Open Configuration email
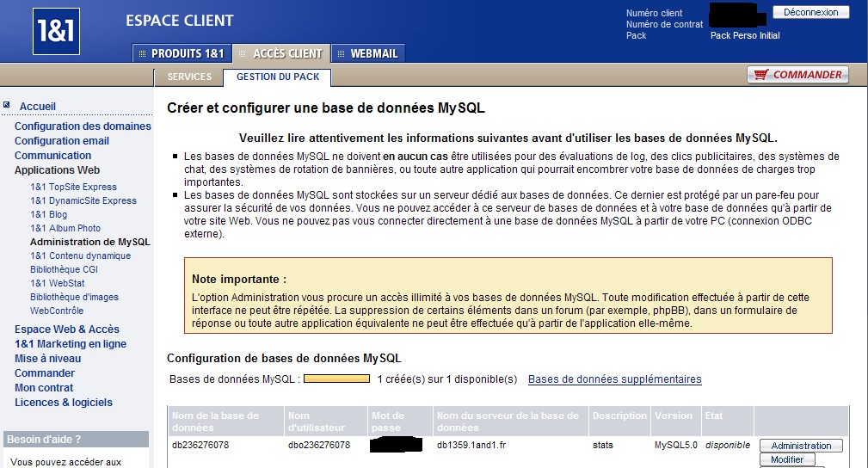 pyautogui.click(x=61, y=141)
